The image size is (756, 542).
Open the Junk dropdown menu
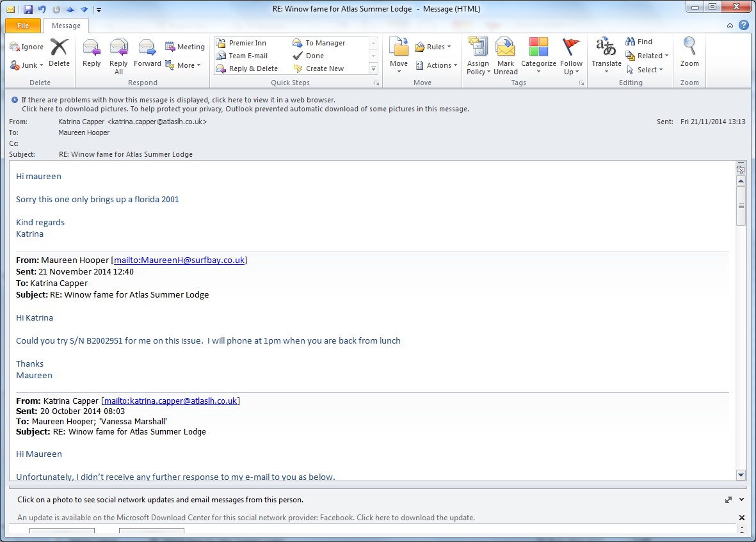(26, 65)
